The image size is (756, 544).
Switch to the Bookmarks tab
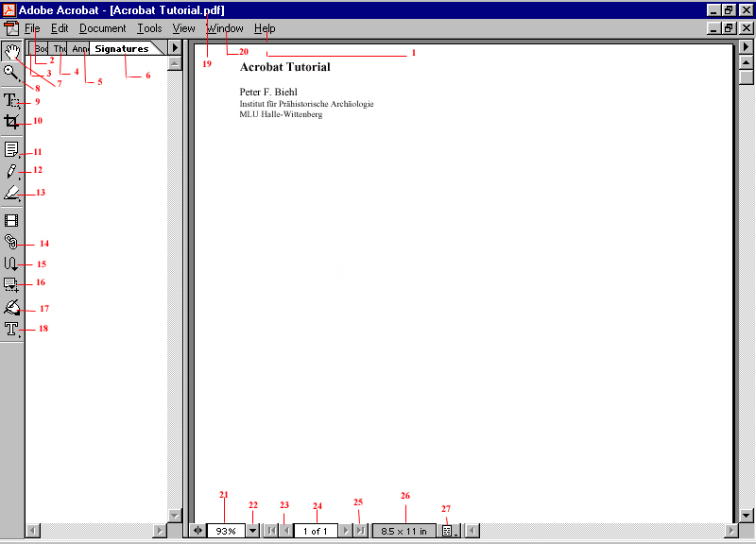[40, 48]
